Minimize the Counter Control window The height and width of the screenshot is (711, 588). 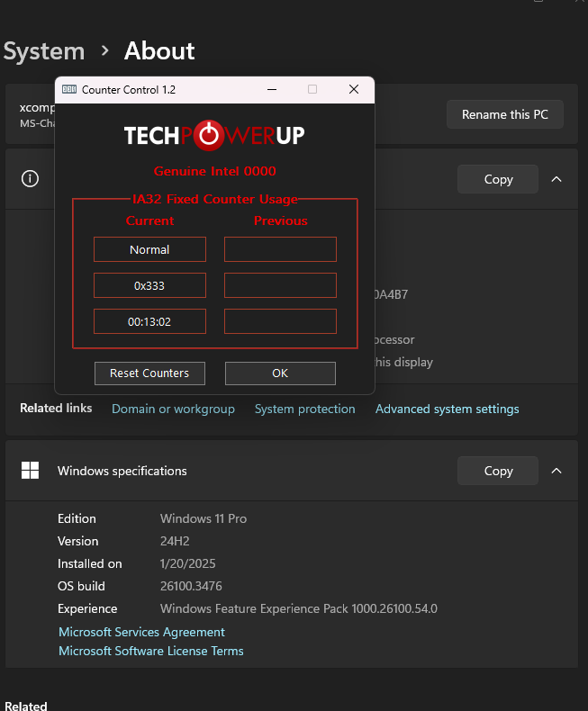click(x=272, y=89)
